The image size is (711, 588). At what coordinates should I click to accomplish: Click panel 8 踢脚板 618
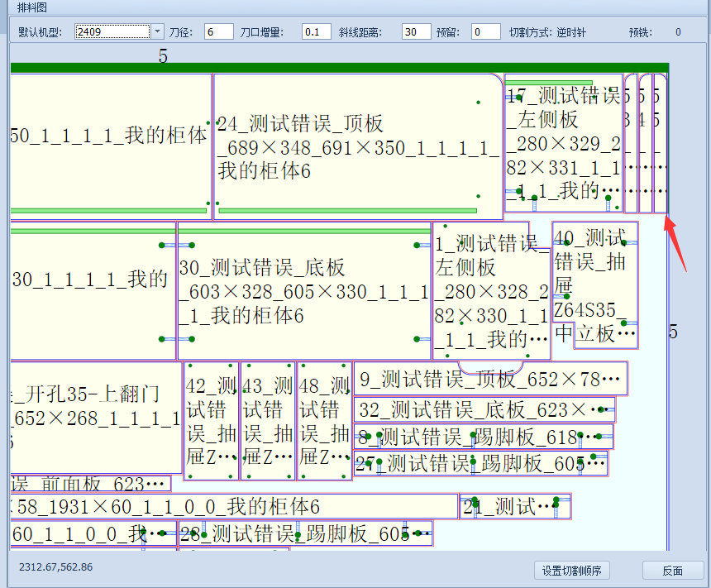click(x=484, y=437)
